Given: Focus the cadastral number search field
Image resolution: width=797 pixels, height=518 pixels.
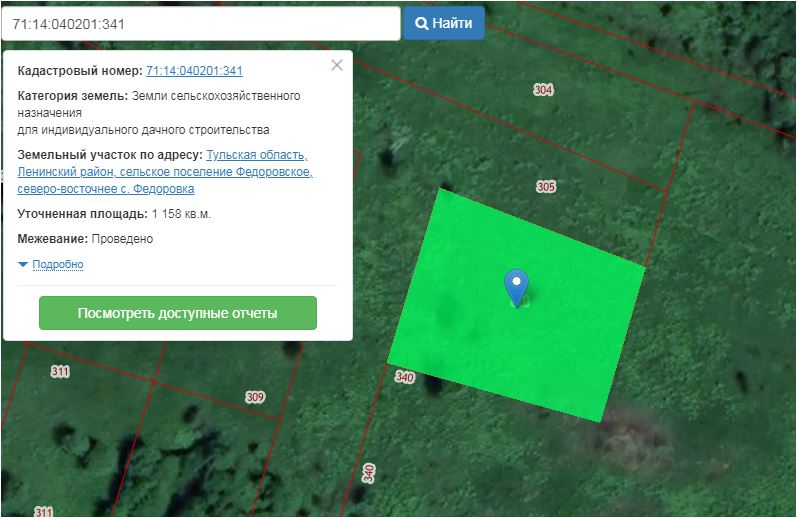Looking at the screenshot, I should (200, 23).
